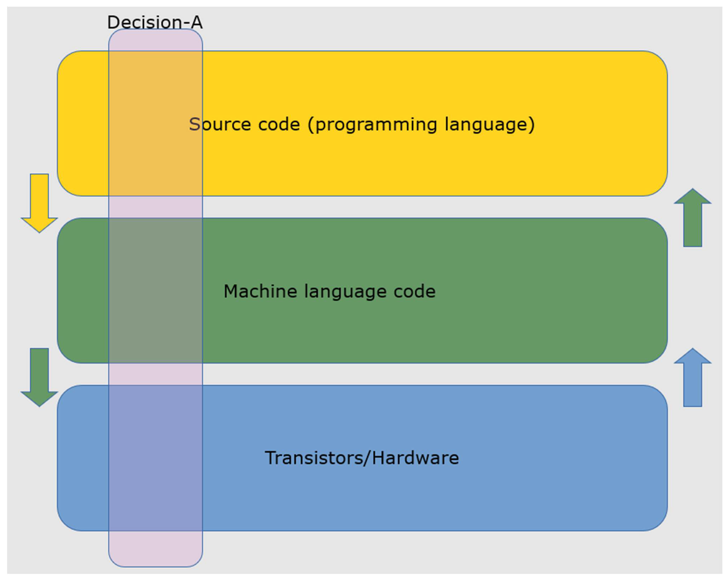The image size is (728, 580).
Task: Click purple column overlapping the blue box
Action: [x=155, y=458]
